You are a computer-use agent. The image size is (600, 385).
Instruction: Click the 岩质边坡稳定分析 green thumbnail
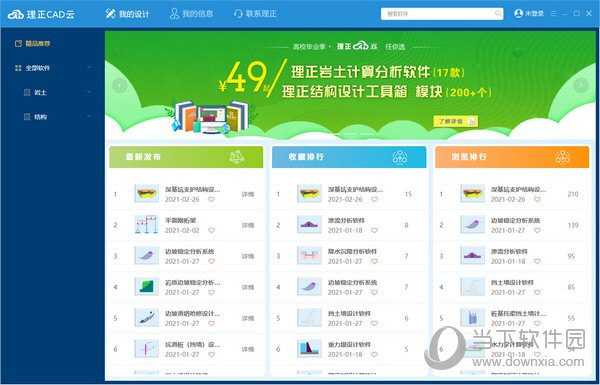click(147, 287)
